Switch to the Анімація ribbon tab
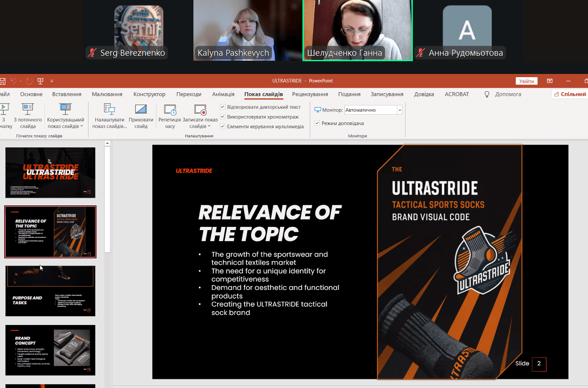Viewport: 588px width, 388px height. coord(223,94)
